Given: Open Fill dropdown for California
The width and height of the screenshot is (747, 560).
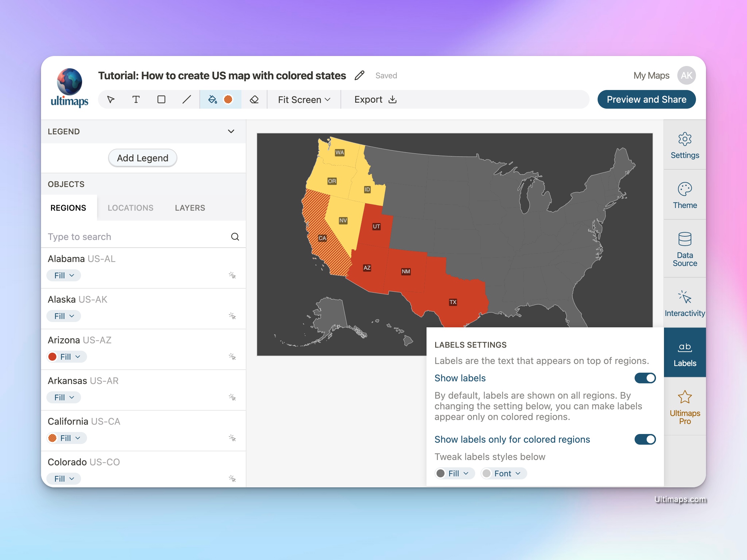Looking at the screenshot, I should [x=66, y=438].
